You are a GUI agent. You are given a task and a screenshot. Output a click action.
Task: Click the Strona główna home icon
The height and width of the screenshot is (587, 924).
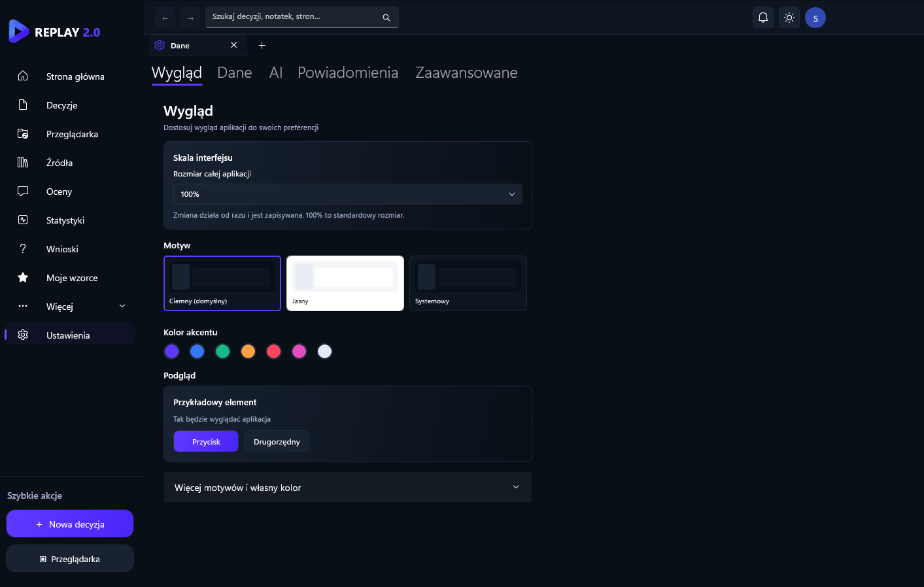click(23, 76)
